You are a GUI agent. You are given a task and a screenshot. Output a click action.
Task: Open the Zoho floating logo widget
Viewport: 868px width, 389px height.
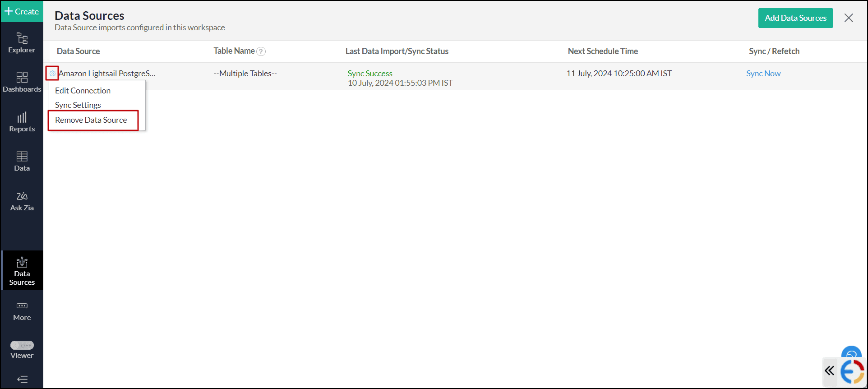click(853, 371)
